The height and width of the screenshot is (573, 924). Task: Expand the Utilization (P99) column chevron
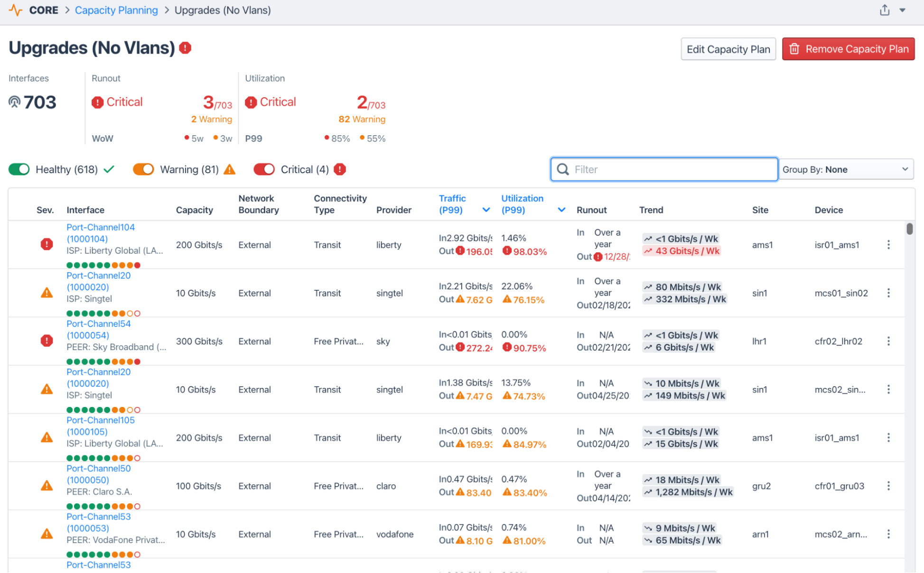(x=561, y=210)
